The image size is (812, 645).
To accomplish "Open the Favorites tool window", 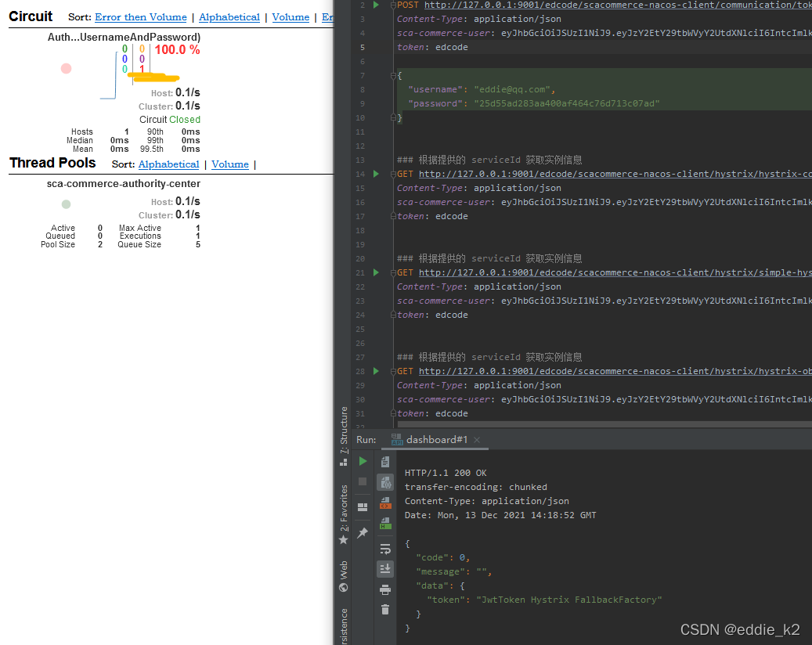I will click(x=343, y=515).
